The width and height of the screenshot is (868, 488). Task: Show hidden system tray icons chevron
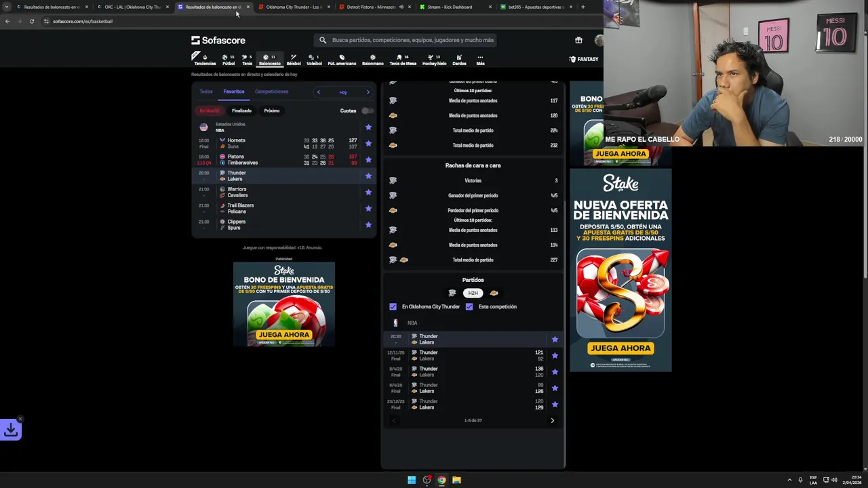tap(789, 480)
